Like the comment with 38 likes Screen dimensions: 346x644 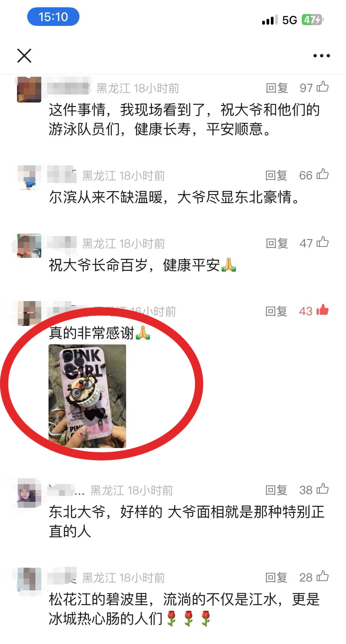(x=322, y=489)
